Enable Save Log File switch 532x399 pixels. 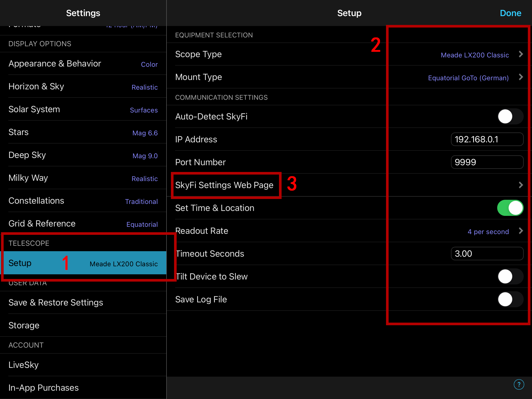(x=510, y=299)
